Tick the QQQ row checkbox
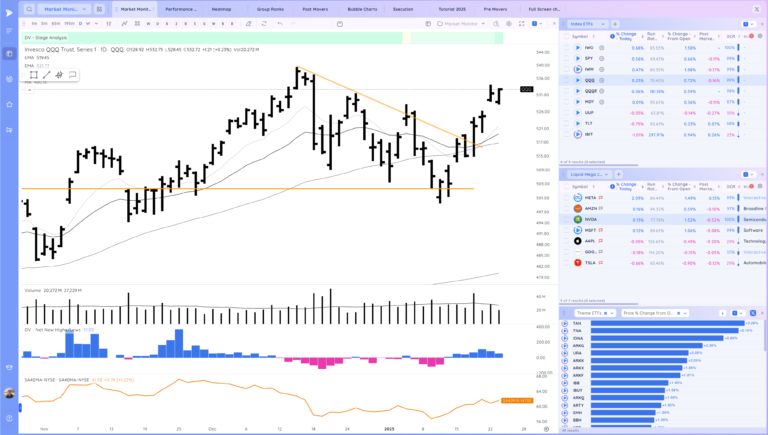Screen dimensions: 768x435 coord(566,80)
